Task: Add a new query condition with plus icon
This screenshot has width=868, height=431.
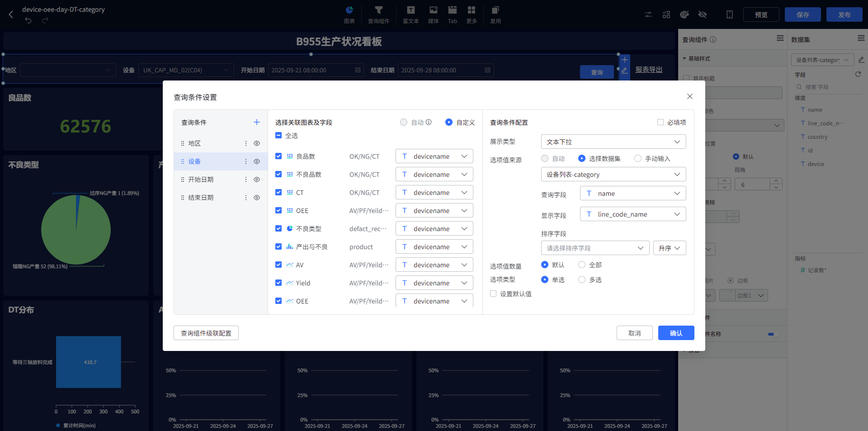Action: pos(257,122)
